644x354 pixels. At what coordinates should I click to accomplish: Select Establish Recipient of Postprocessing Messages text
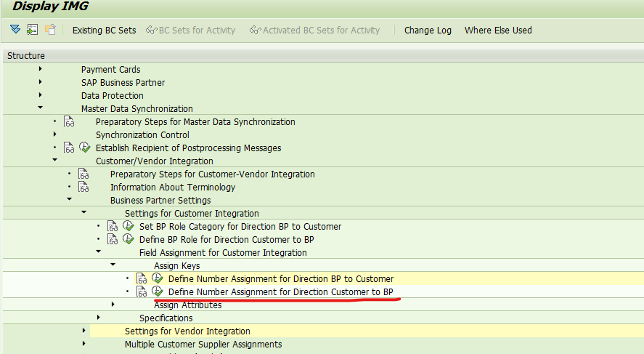pos(189,148)
